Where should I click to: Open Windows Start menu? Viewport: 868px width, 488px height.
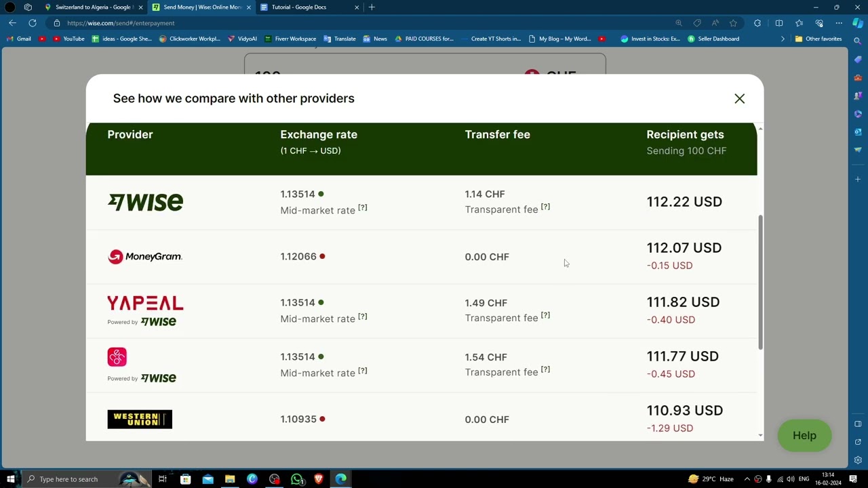tap(10, 479)
